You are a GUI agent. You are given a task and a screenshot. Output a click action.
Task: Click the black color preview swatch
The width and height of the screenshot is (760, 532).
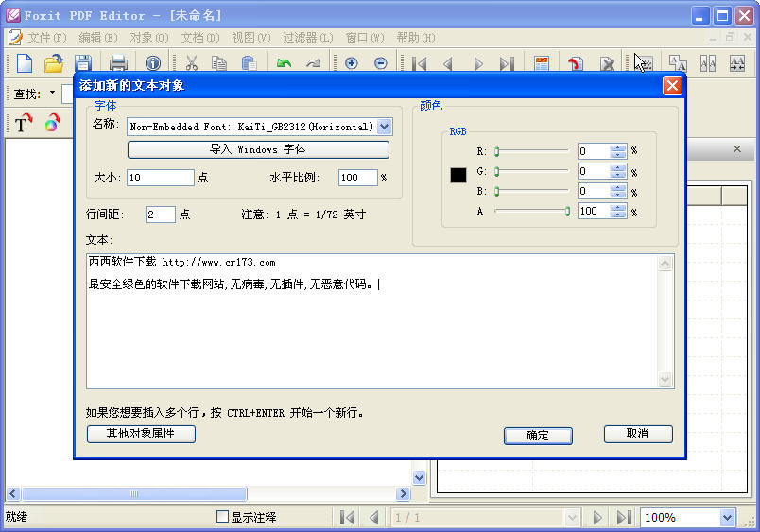[458, 175]
